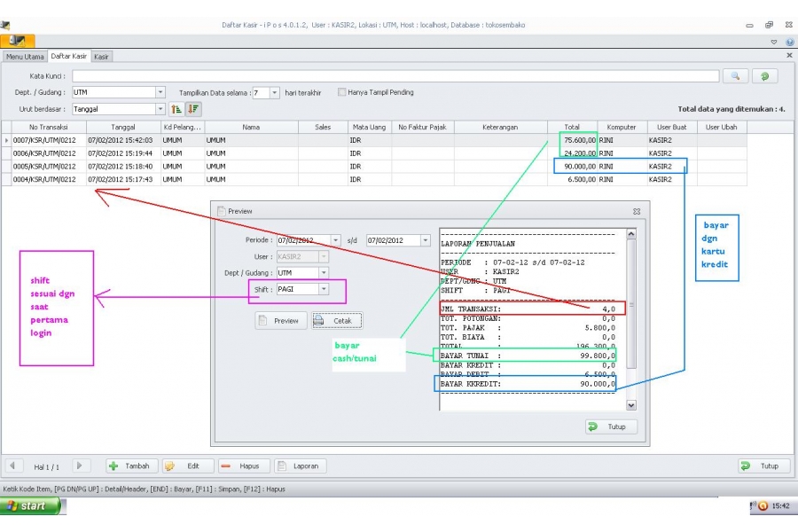Expand the Dept. / Gudang UTM dropdown
This screenshot has width=798, height=532.
coord(160,92)
